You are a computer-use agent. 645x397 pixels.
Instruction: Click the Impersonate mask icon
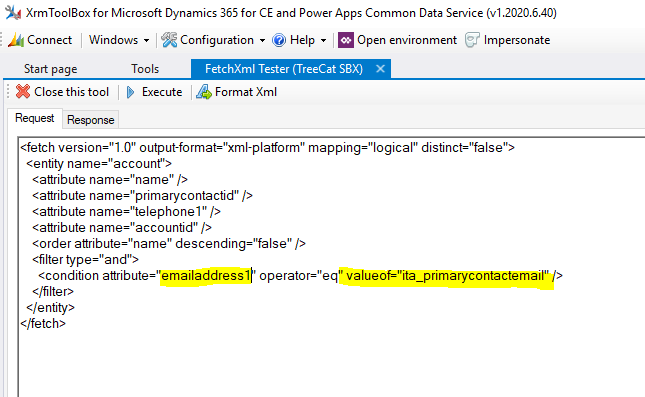472,40
